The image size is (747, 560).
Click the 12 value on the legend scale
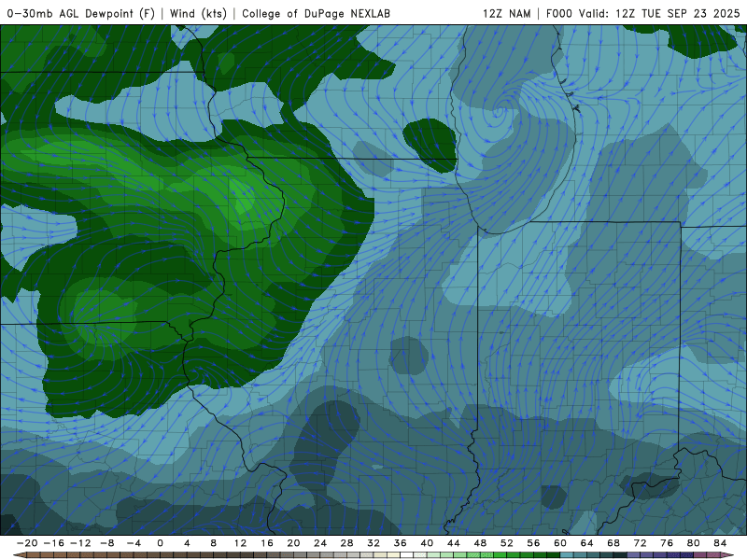tap(240, 543)
